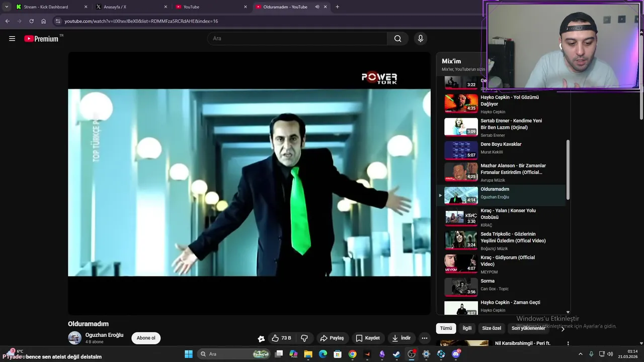This screenshot has height=362, width=644.
Task: Start voice search with microphone icon
Action: click(x=421, y=39)
